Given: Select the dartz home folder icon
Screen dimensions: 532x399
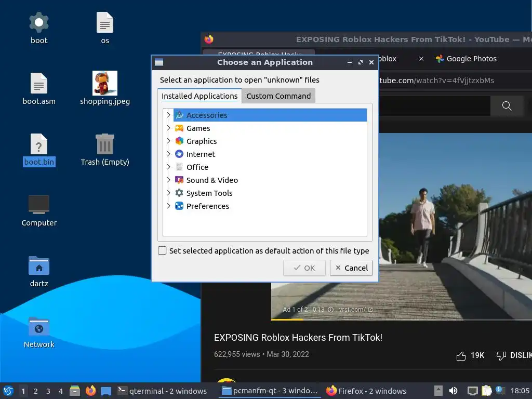Looking at the screenshot, I should (39, 265).
